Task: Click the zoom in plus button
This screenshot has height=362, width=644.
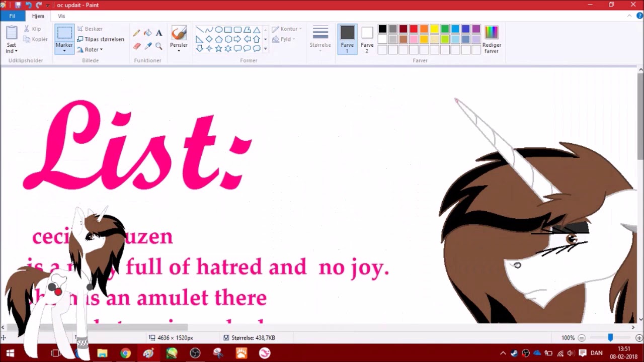Action: 639,338
